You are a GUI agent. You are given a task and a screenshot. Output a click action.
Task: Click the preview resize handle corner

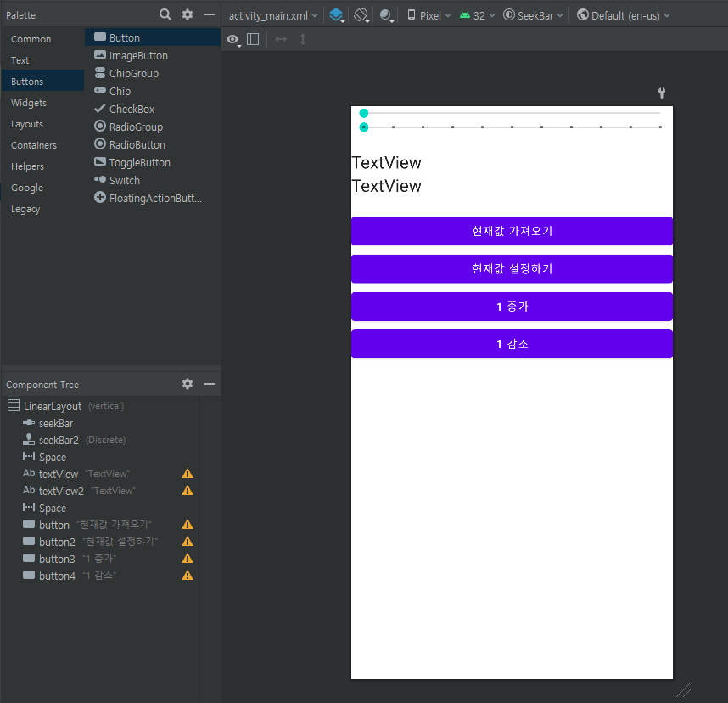[683, 690]
